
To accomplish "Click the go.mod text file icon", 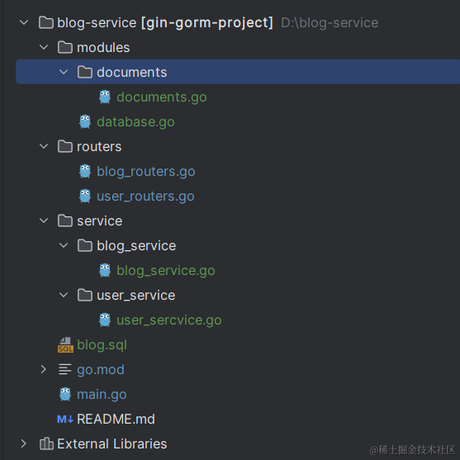I will click(65, 369).
